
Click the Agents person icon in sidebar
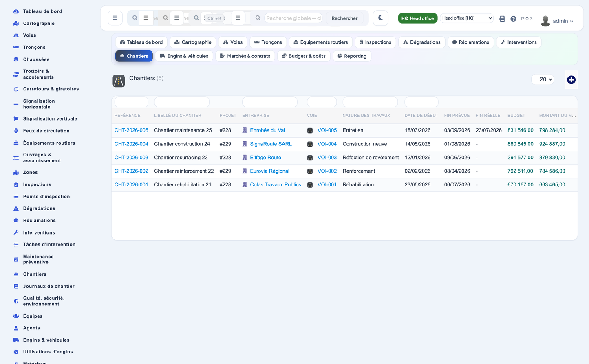click(16, 328)
